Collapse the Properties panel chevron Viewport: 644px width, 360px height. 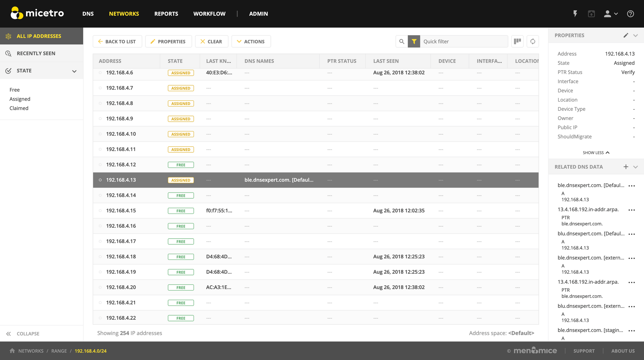coord(636,35)
